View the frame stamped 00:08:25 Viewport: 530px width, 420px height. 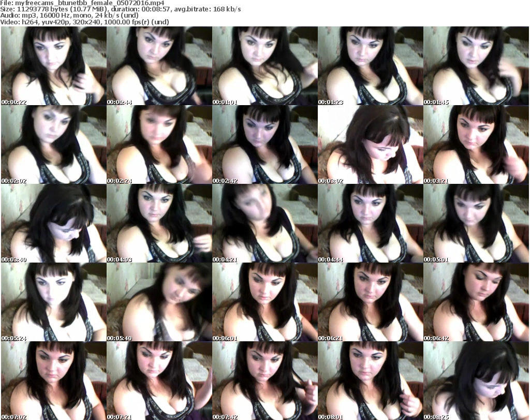click(x=476, y=381)
